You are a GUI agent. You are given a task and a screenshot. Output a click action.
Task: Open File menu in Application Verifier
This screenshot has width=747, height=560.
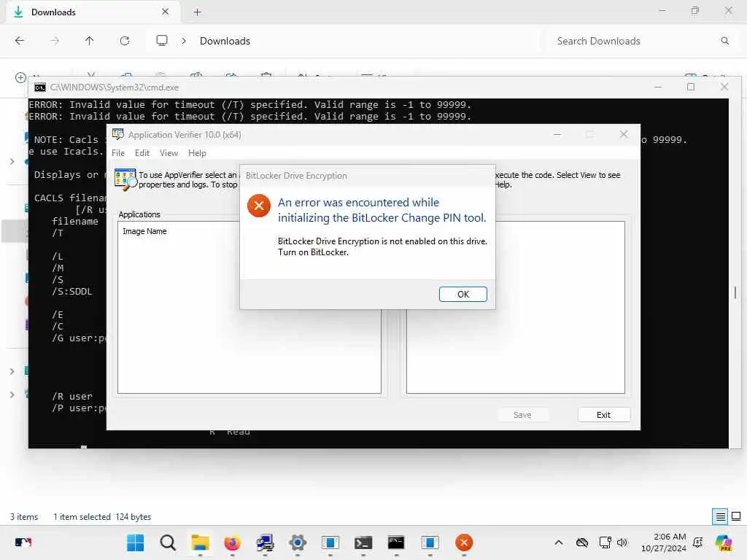(x=118, y=153)
